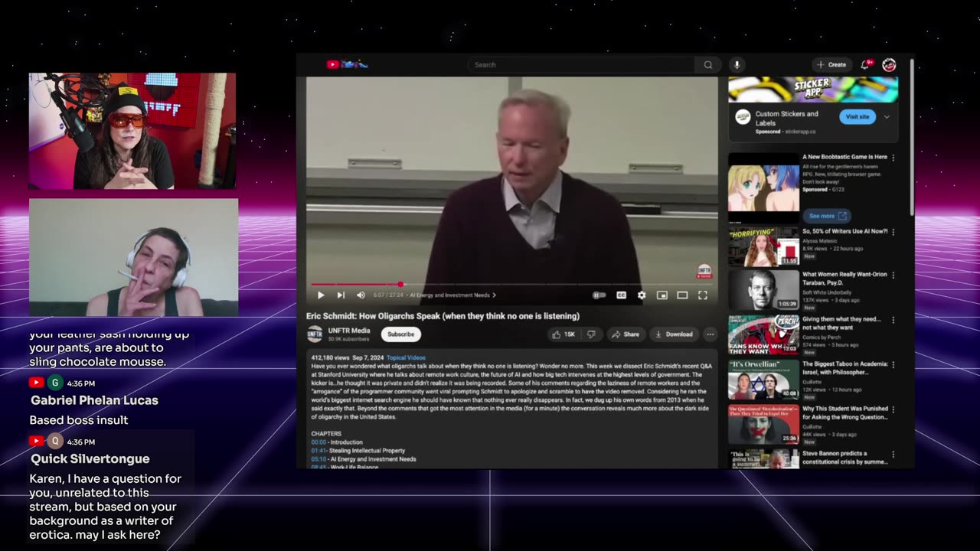Click the 'Q' avatar in chat
Screen dimensions: 980x551
(x=55, y=442)
